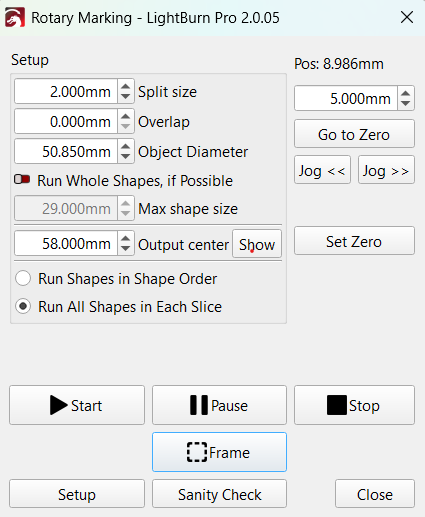Increase Object Diameter with up arrow

click(x=126, y=147)
